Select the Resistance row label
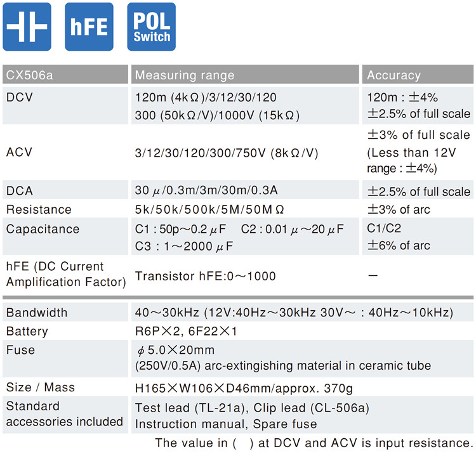 tap(39, 209)
